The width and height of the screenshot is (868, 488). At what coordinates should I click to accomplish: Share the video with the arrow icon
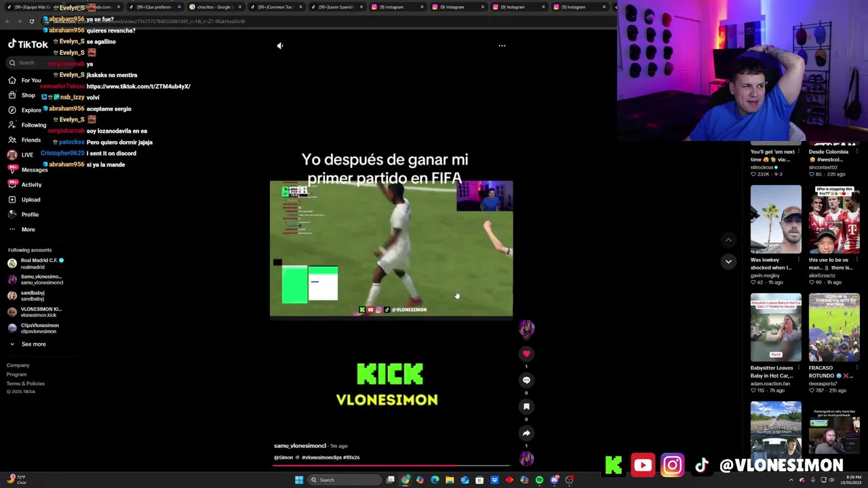(x=526, y=432)
